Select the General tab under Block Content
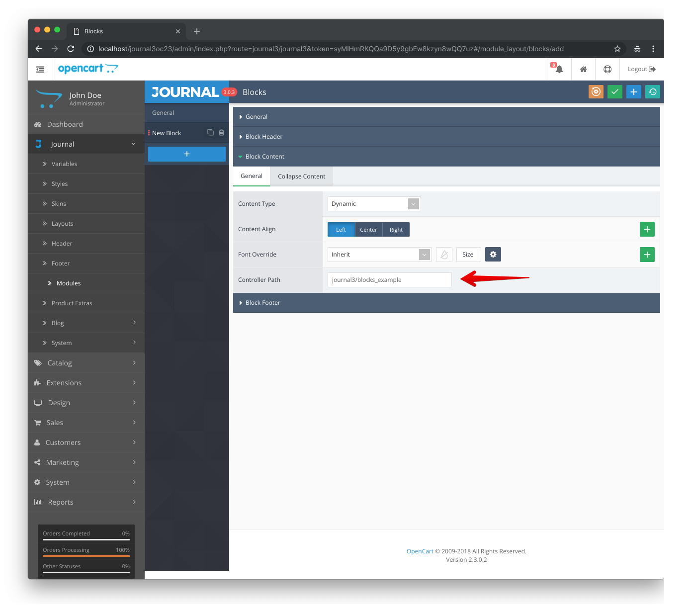The width and height of the screenshot is (692, 616). click(252, 176)
